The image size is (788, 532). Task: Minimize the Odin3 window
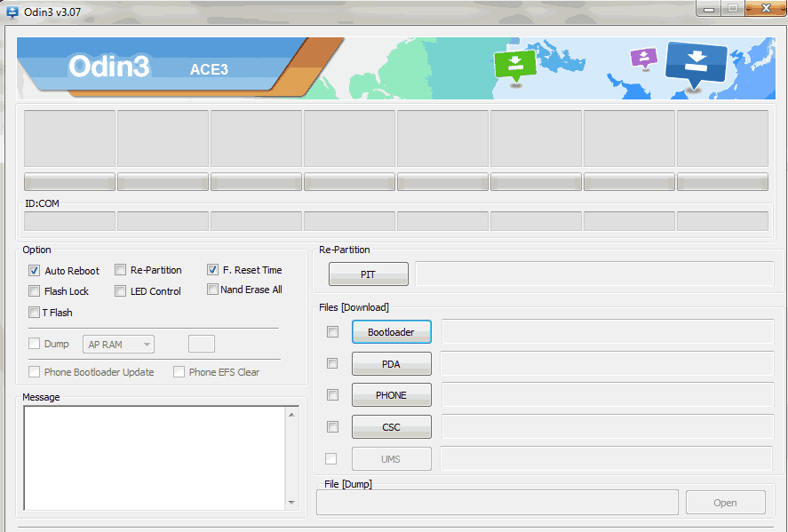709,9
